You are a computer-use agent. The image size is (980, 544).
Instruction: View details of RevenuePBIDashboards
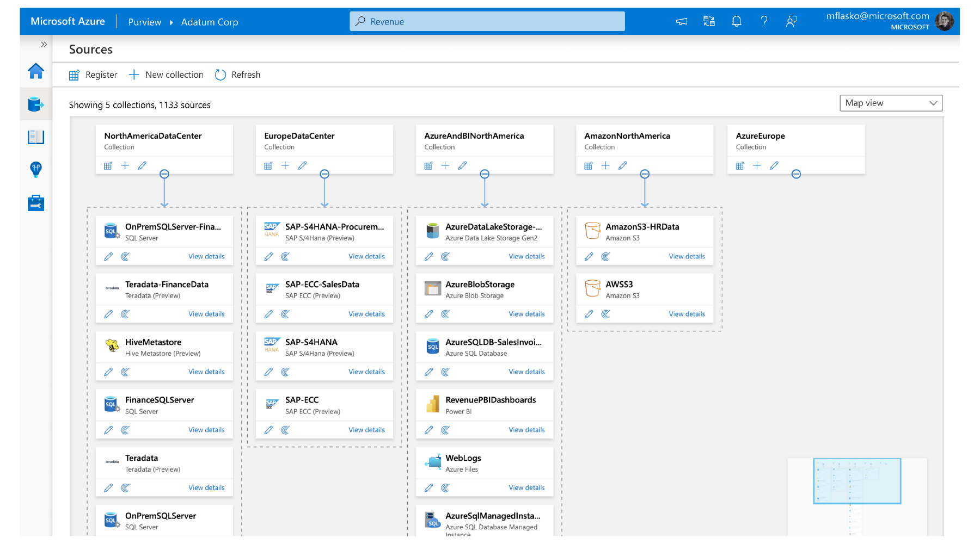click(526, 430)
